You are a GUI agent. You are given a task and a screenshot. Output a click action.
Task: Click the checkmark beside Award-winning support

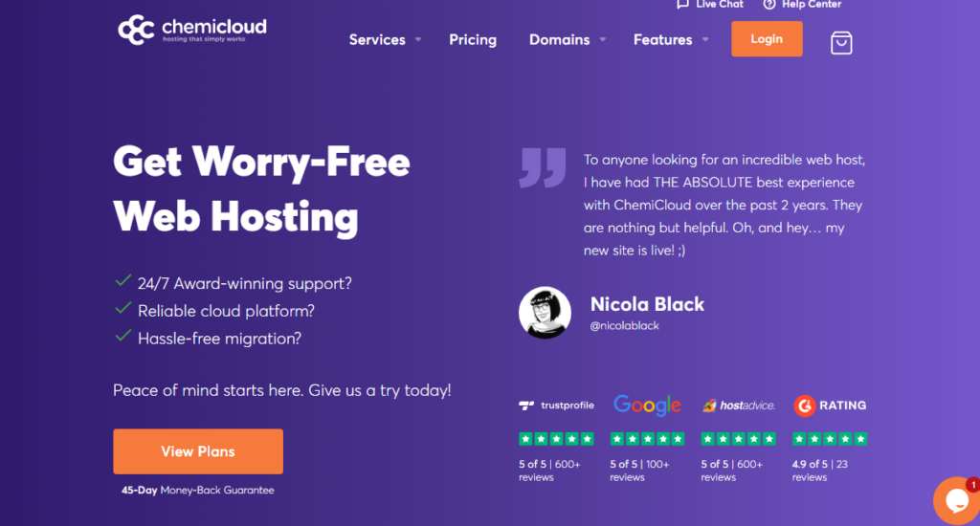pos(123,280)
